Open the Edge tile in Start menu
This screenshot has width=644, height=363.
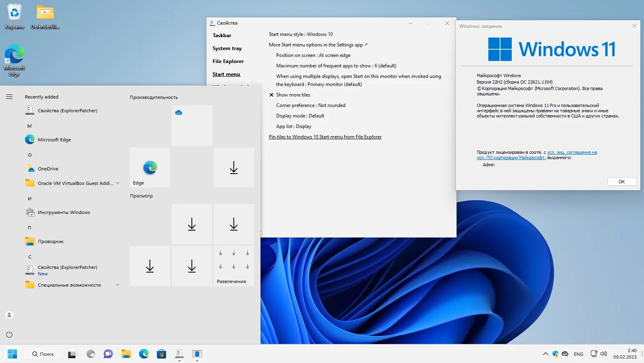(x=150, y=168)
